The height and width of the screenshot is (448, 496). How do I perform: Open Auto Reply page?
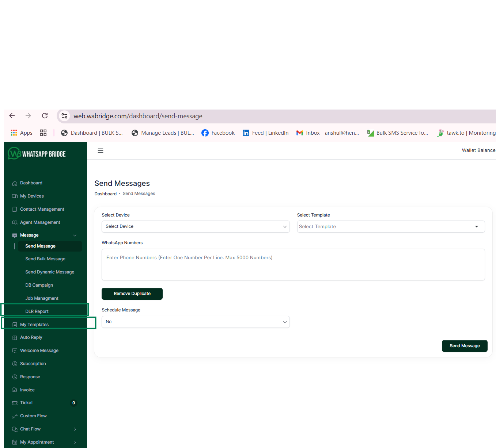[31, 337]
